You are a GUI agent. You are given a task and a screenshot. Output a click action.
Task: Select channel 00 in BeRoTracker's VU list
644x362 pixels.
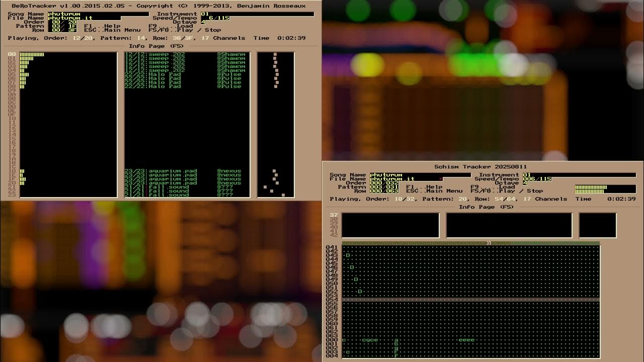click(x=12, y=54)
